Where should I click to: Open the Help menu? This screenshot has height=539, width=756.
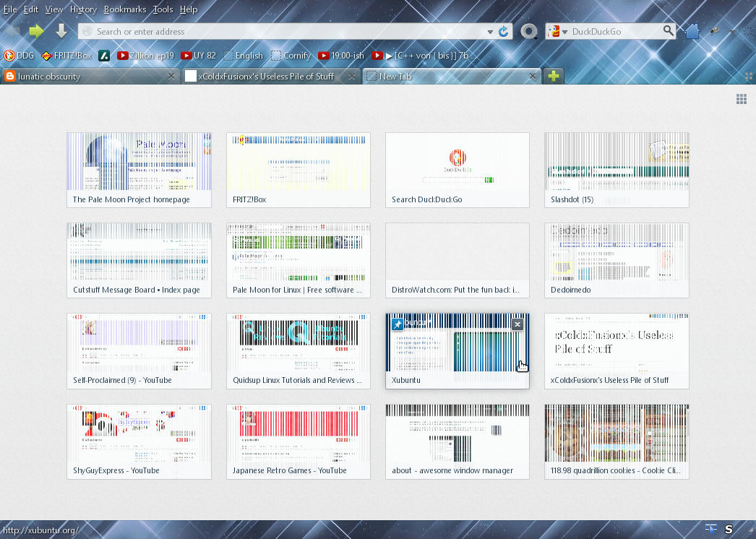pyautogui.click(x=189, y=9)
